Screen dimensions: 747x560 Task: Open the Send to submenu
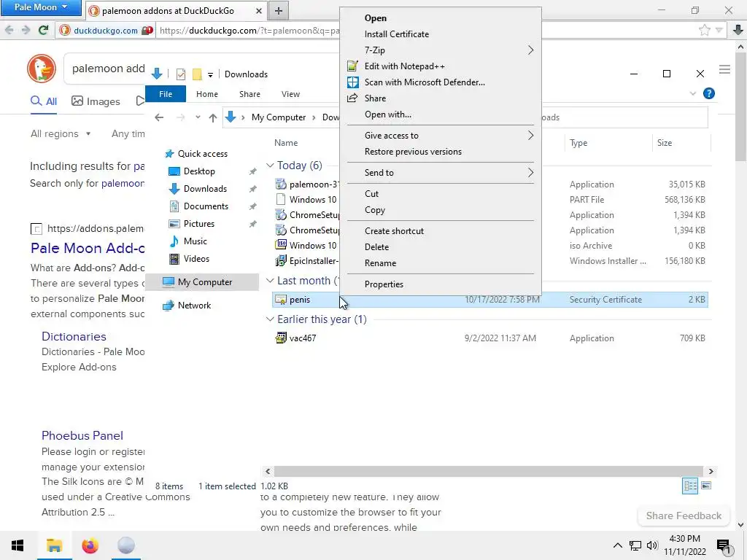(x=441, y=172)
